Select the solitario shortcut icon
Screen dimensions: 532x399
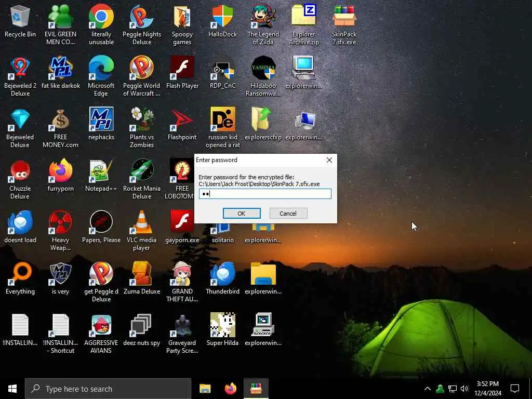pos(222,232)
